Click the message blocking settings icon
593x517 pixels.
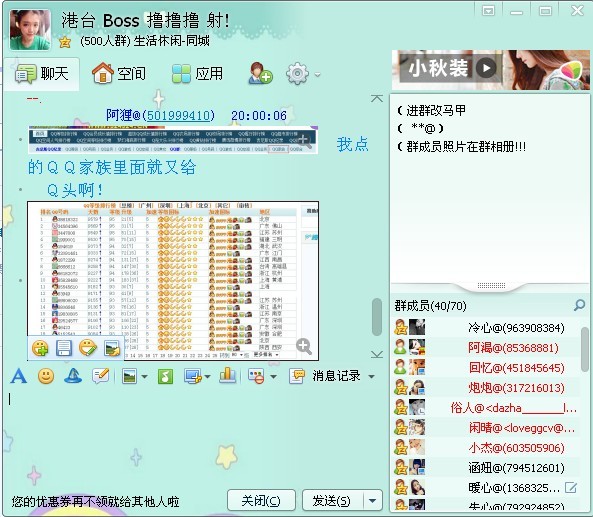tap(256, 376)
